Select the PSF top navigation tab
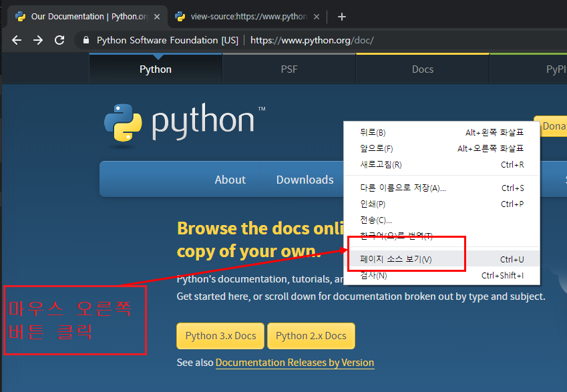This screenshot has width=567, height=392. tap(289, 69)
